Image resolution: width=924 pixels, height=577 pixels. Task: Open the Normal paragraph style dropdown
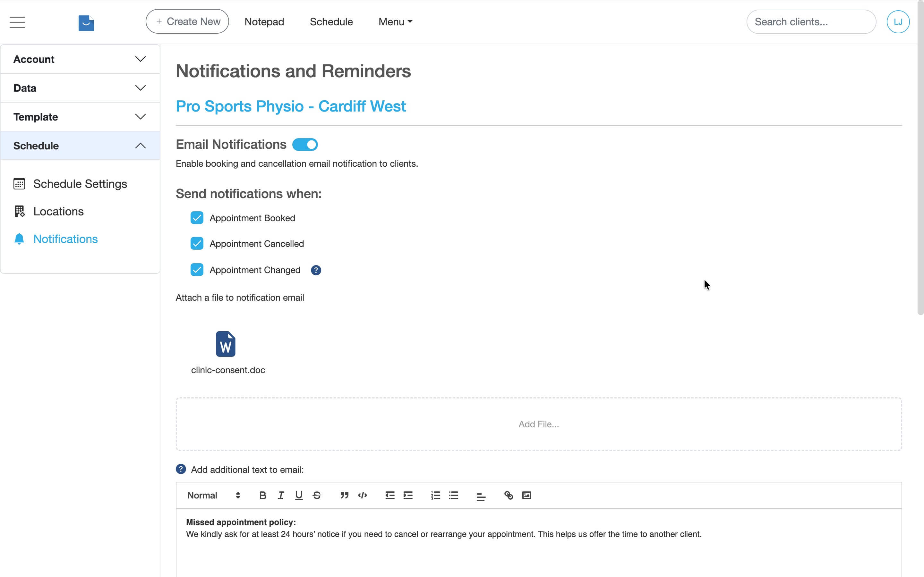pos(212,495)
